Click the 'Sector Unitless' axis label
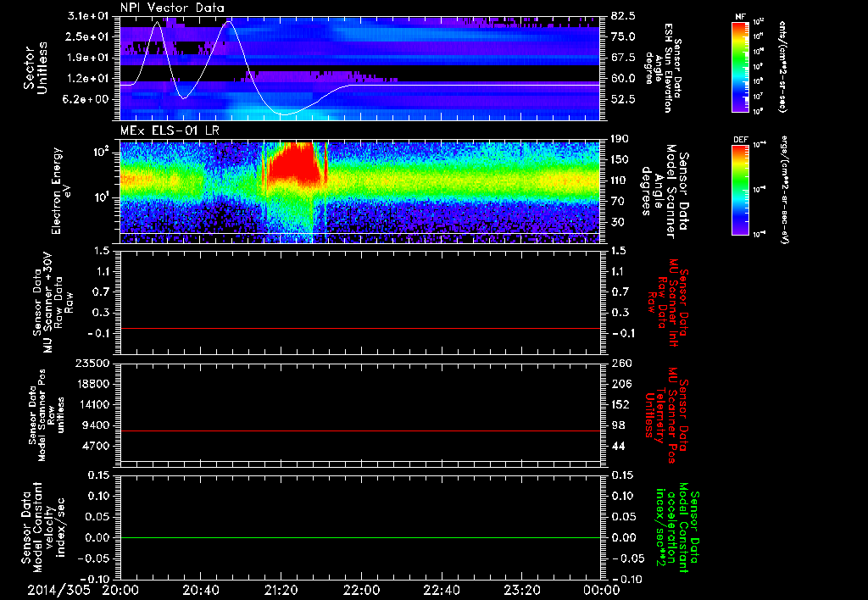This screenshot has height=600, width=868. coord(36,68)
